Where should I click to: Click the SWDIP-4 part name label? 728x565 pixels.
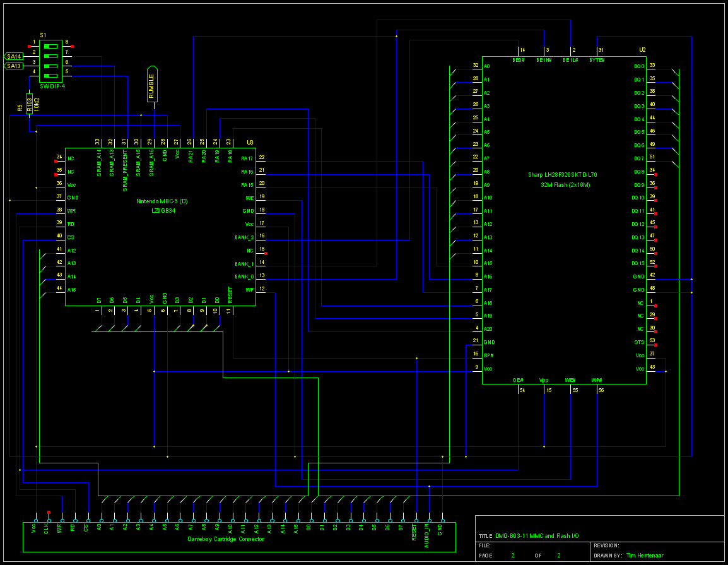pos(52,86)
